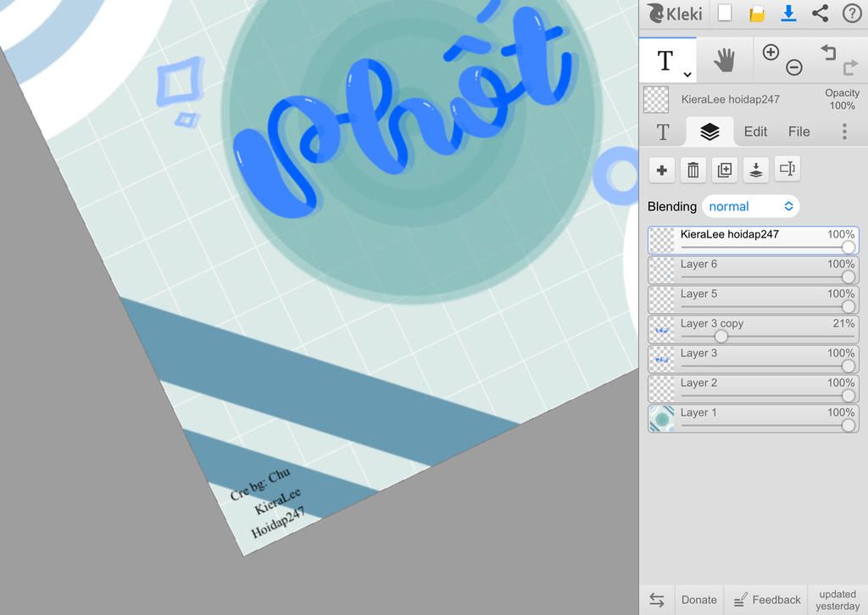Screen dimensions: 868x615
Task: Select the Hand pan tool
Action: pyautogui.click(x=724, y=60)
